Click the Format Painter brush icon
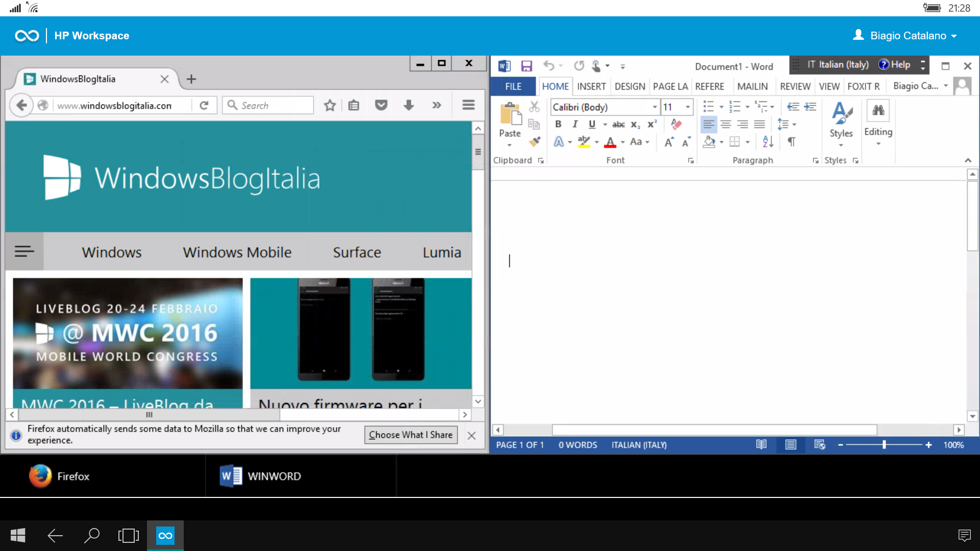Screen dimensions: 980x551 coord(534,141)
